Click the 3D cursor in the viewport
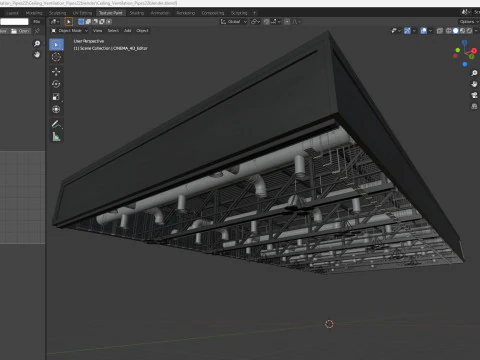Image resolution: width=480 pixels, height=360 pixels. tap(329, 324)
